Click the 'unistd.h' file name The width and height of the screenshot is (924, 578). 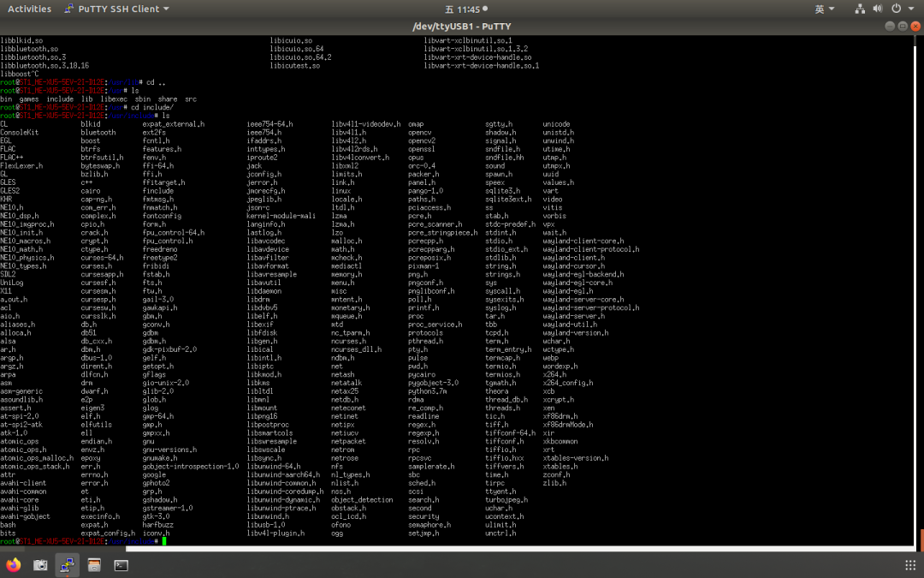(558, 132)
